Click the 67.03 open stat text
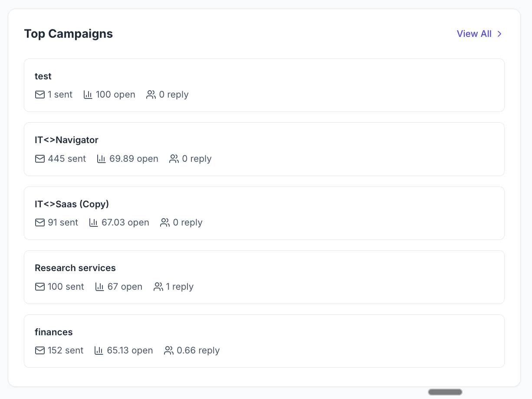The width and height of the screenshot is (532, 399). (125, 222)
